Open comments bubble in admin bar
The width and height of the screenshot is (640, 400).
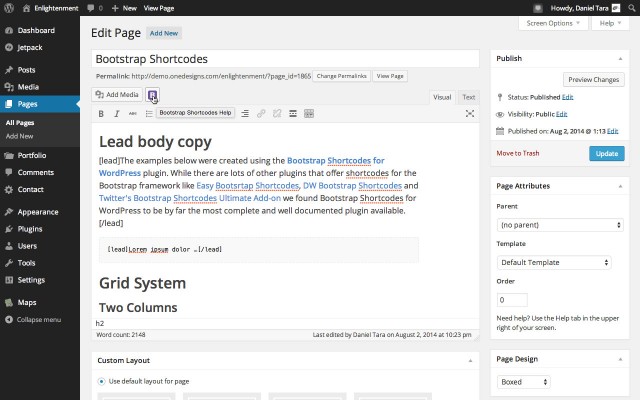pos(95,8)
